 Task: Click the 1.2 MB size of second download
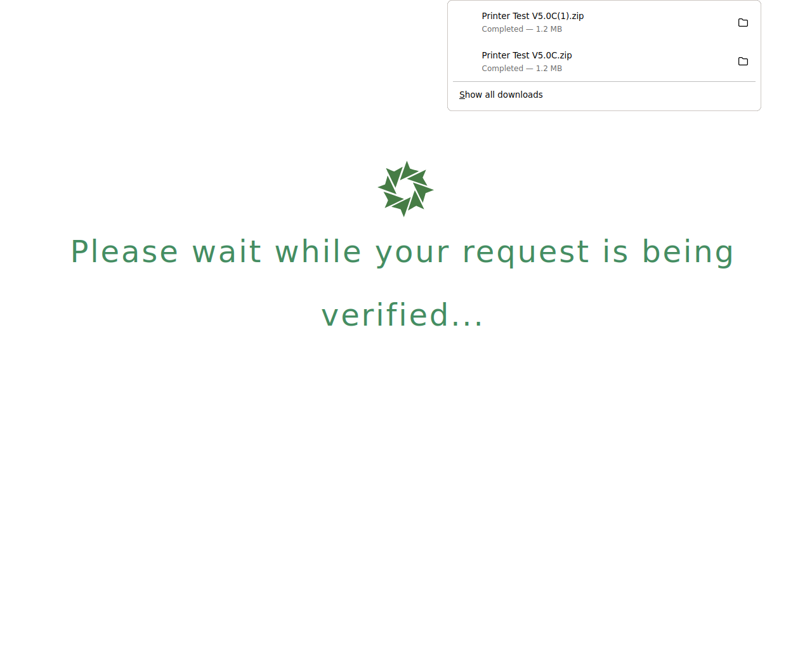[549, 69]
